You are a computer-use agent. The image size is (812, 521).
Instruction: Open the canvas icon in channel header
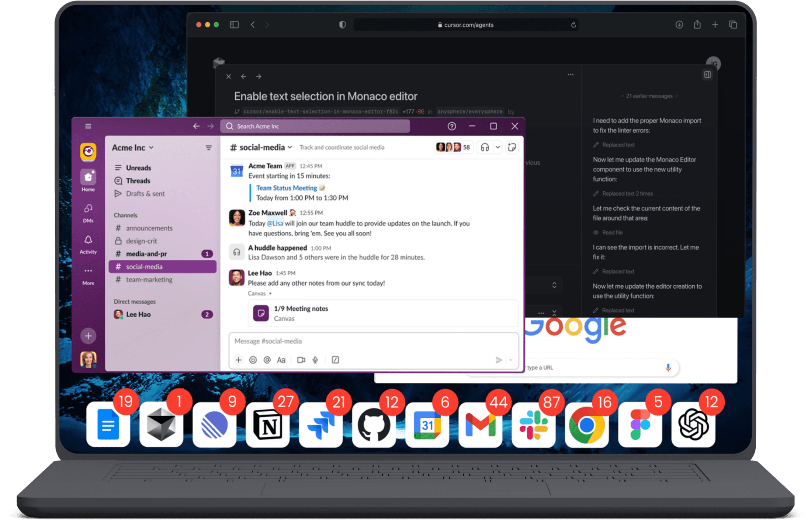pyautogui.click(x=512, y=148)
